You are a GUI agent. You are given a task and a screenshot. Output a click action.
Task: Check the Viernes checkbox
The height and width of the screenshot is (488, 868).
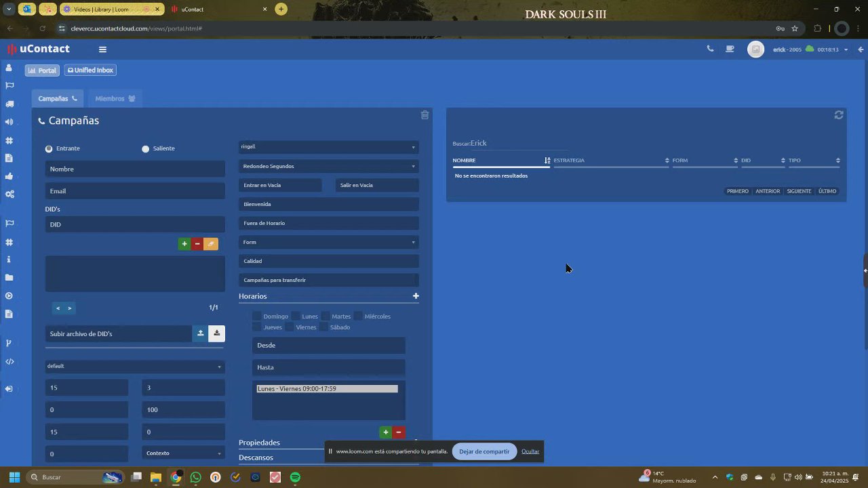(x=290, y=327)
